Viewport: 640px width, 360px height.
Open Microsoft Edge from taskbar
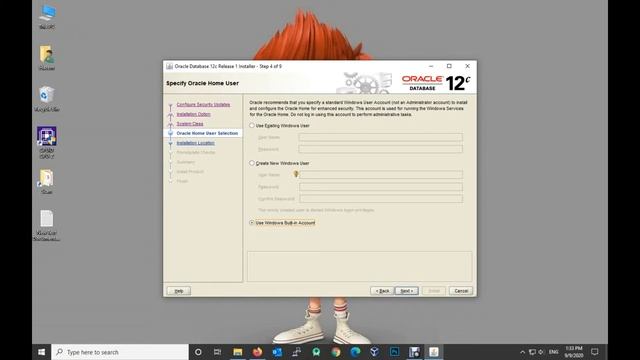click(x=355, y=352)
